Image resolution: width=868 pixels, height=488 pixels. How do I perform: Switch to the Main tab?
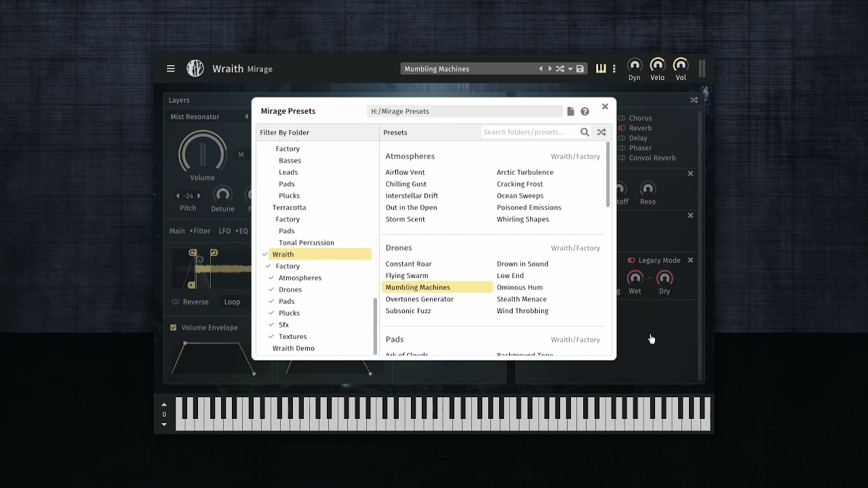pos(177,231)
